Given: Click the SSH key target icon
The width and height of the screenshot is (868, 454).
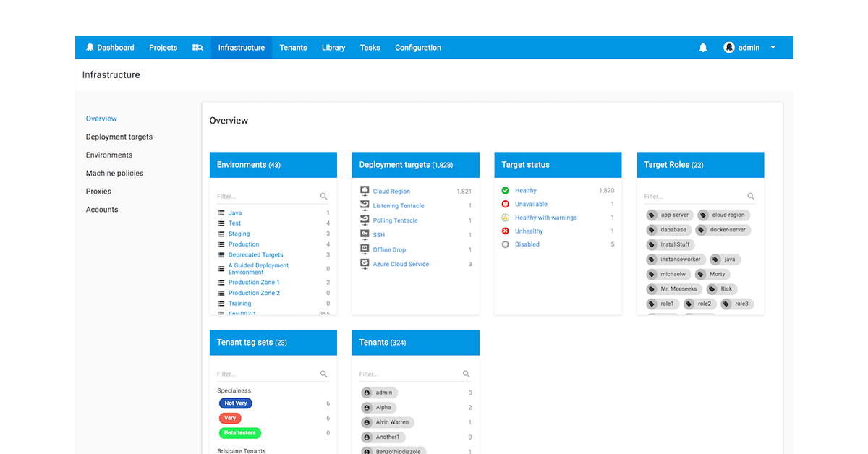Looking at the screenshot, I should (363, 234).
